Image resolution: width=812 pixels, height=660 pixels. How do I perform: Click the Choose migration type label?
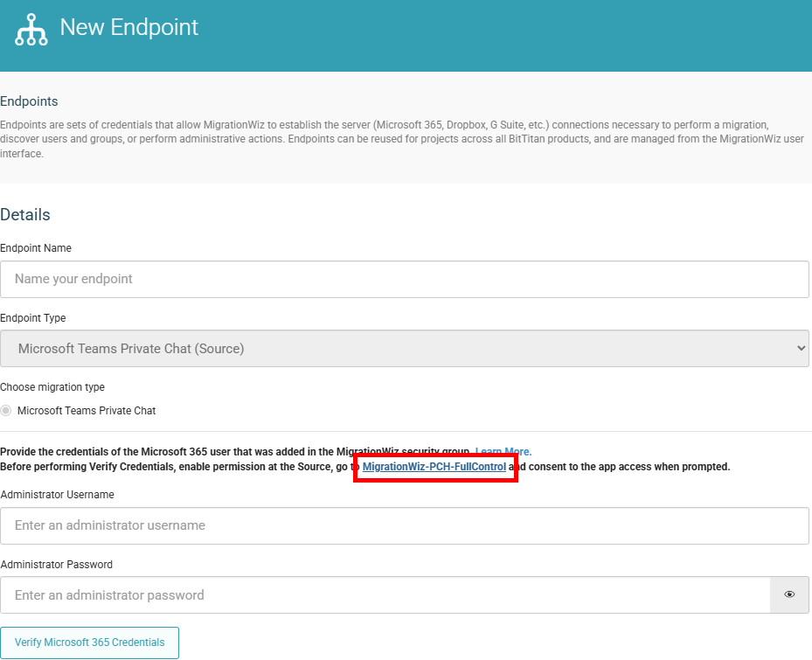pos(52,387)
